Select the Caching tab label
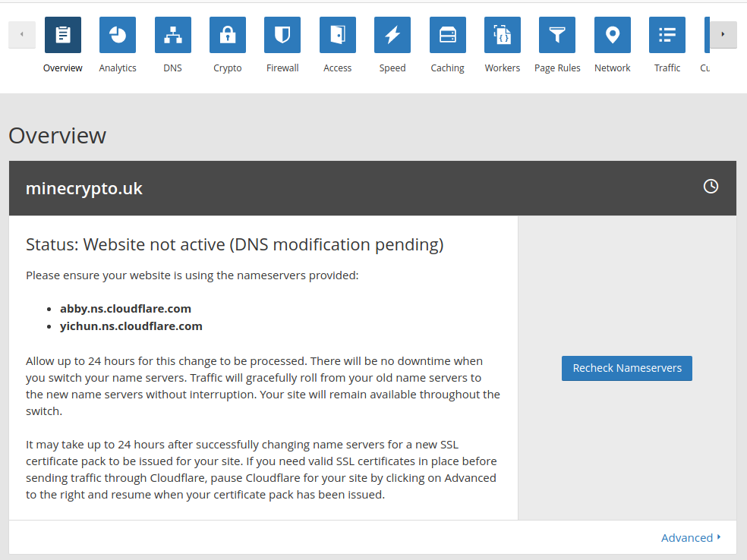The image size is (747, 560). pyautogui.click(x=447, y=68)
